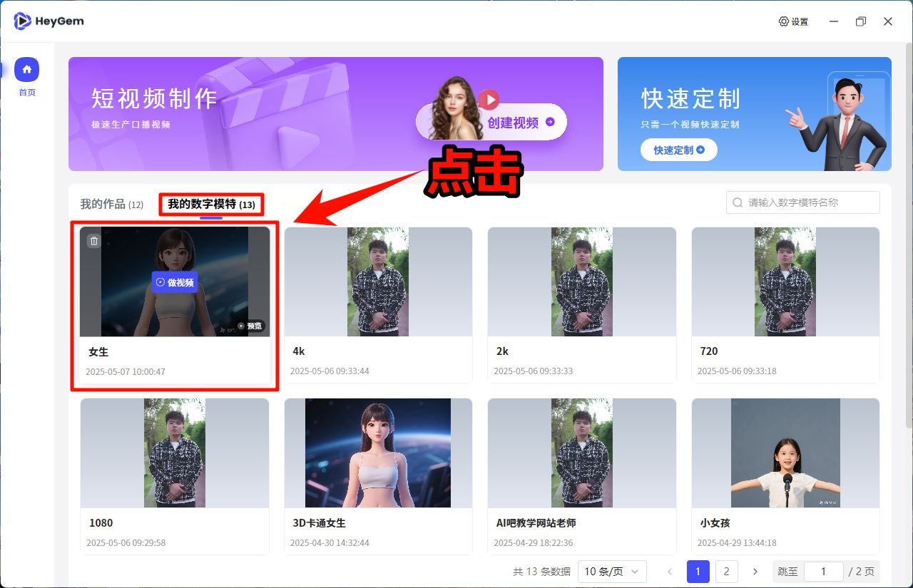
Task: Click the magnifier icon in the model search box
Action: [738, 202]
